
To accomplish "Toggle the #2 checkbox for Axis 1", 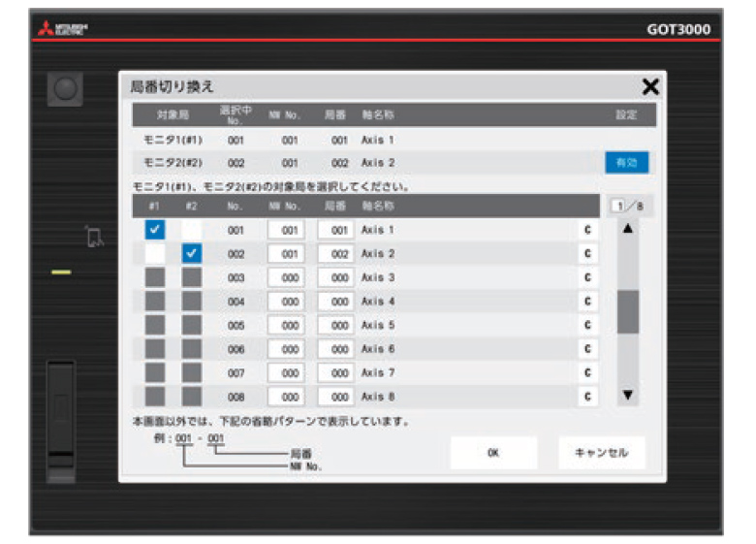I will [x=191, y=230].
